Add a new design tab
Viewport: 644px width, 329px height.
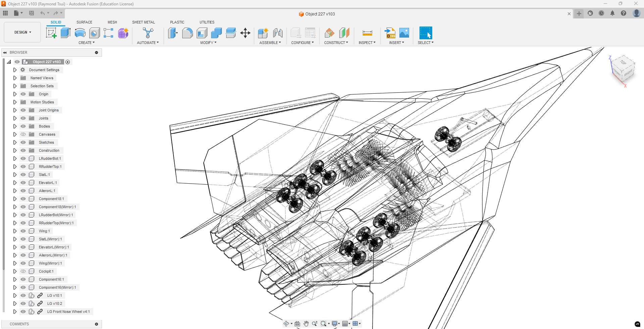pyautogui.click(x=579, y=13)
